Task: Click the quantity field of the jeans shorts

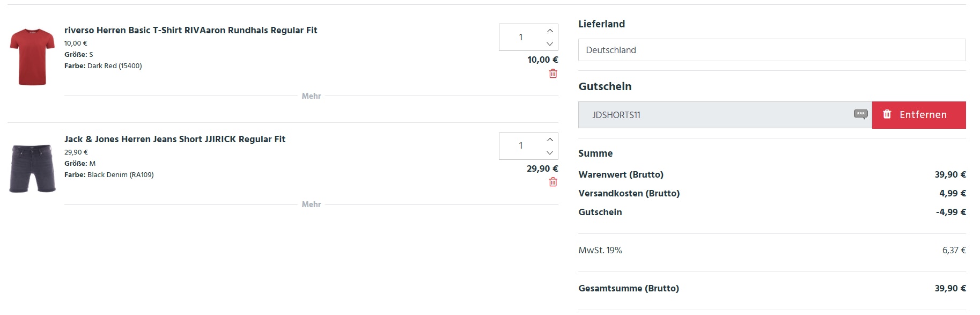Action: [x=519, y=145]
